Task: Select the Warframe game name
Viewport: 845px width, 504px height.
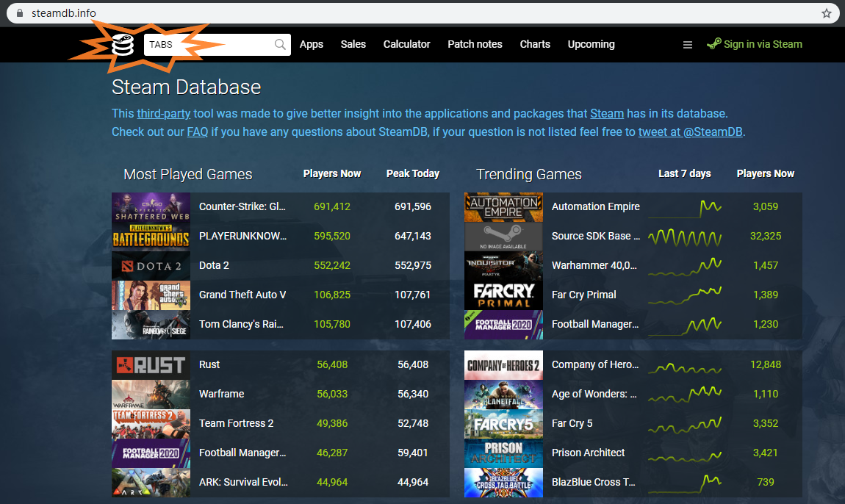Action: click(221, 394)
